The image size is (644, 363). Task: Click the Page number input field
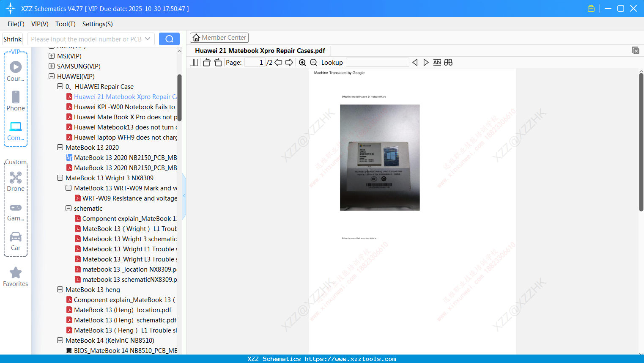255,63
